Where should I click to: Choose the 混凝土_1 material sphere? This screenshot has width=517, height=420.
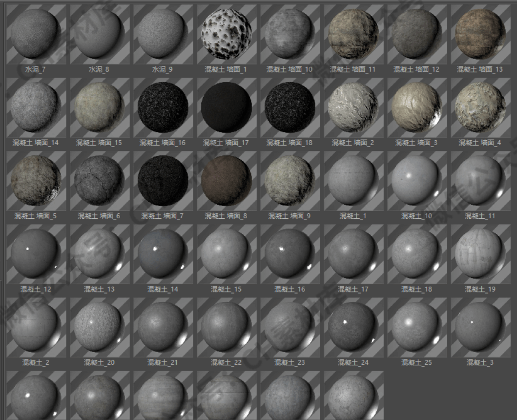pos(353,180)
